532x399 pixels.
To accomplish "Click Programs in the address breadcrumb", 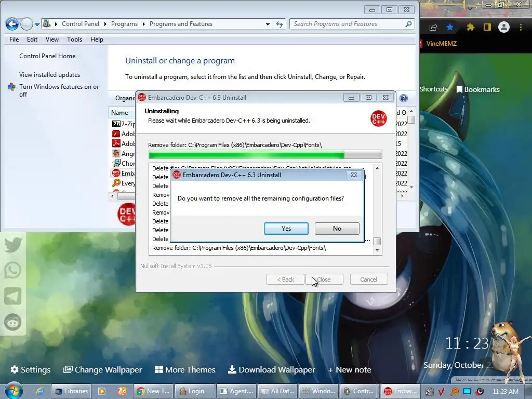I will (x=124, y=24).
